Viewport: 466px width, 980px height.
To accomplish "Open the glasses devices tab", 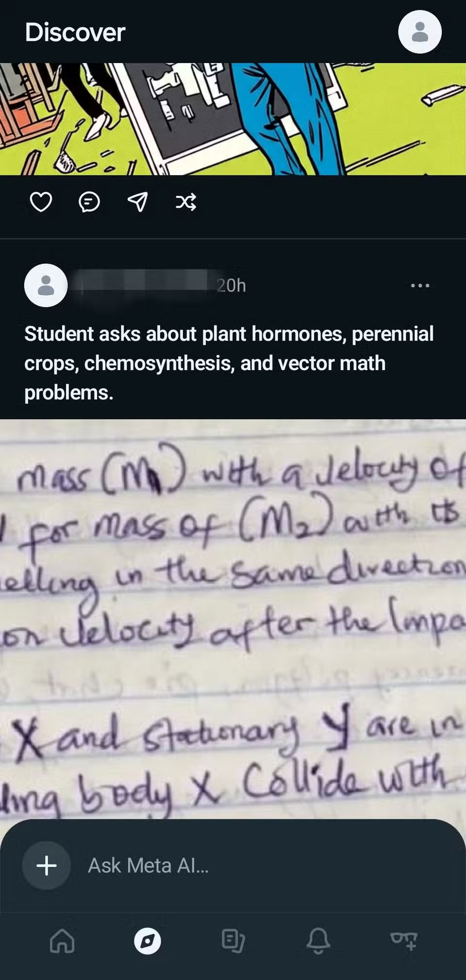I will (404, 940).
